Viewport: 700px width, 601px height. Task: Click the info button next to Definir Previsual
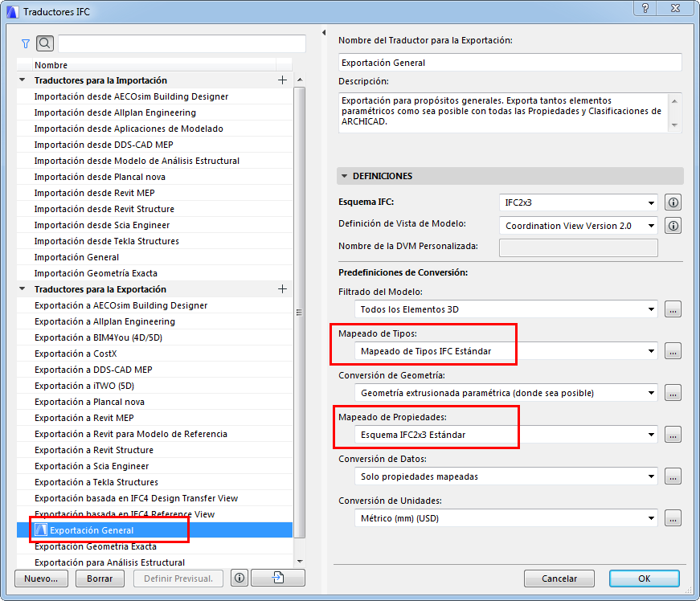click(x=239, y=579)
